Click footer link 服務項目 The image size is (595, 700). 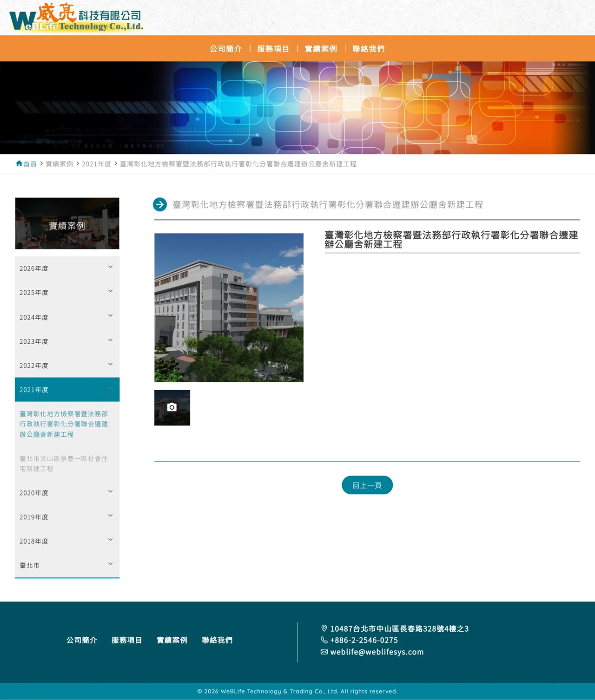coord(127,640)
